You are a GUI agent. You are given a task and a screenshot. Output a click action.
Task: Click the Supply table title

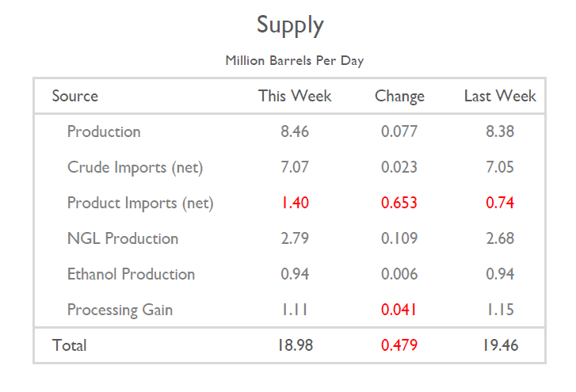point(290,25)
